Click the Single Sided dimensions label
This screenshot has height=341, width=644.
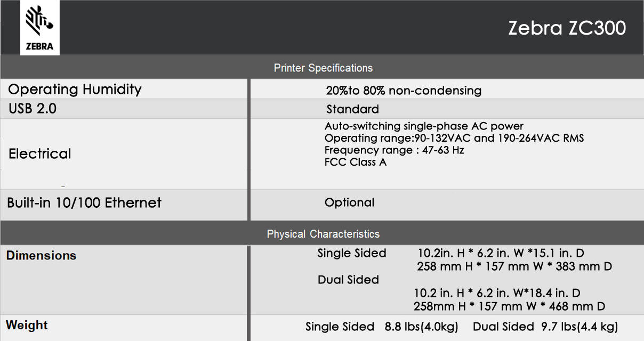(x=351, y=253)
